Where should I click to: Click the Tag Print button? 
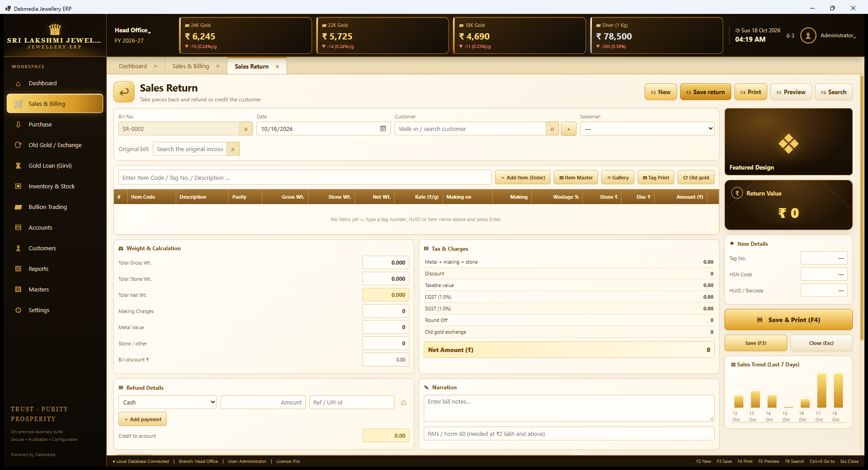(656, 178)
